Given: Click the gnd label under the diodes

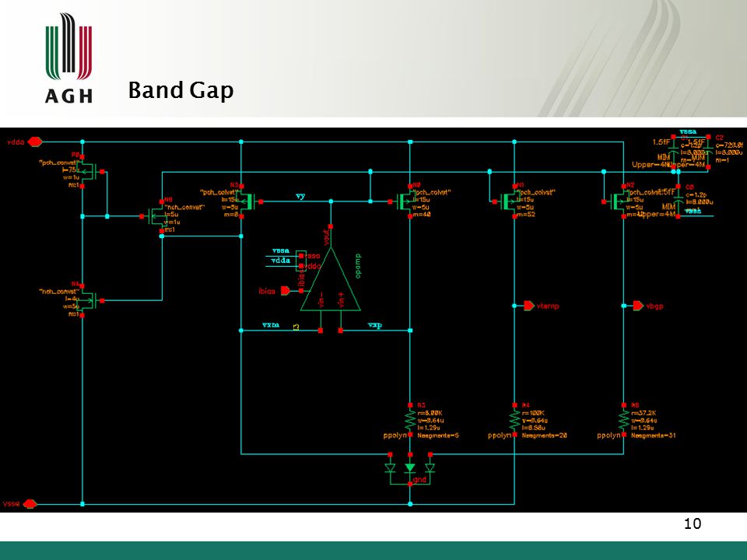Looking at the screenshot, I should (x=419, y=480).
